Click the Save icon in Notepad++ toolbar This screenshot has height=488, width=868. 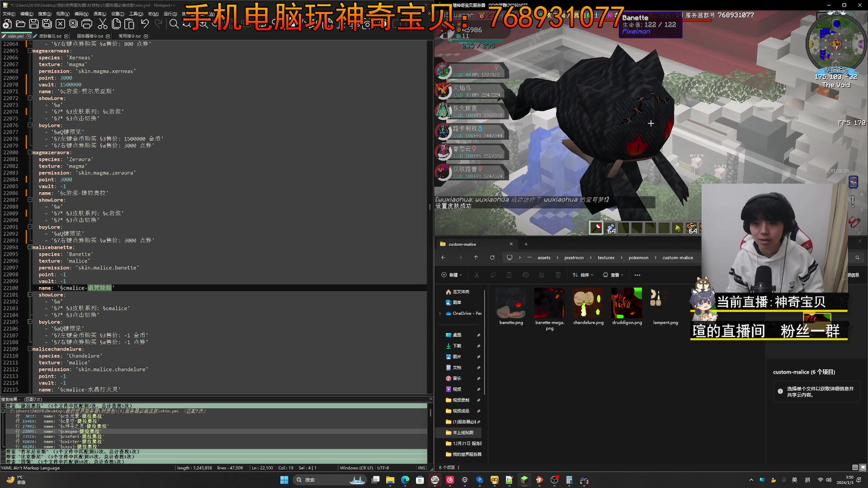click(x=34, y=24)
